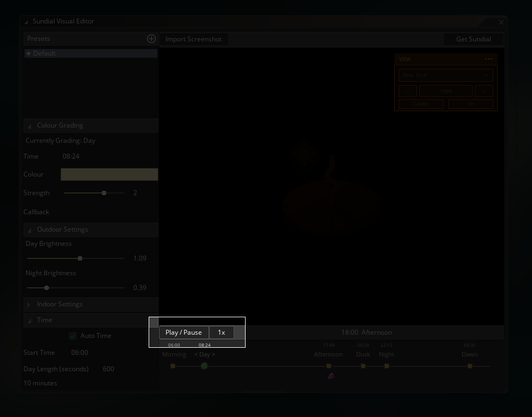Add a new preset with the plus icon

pyautogui.click(x=151, y=39)
